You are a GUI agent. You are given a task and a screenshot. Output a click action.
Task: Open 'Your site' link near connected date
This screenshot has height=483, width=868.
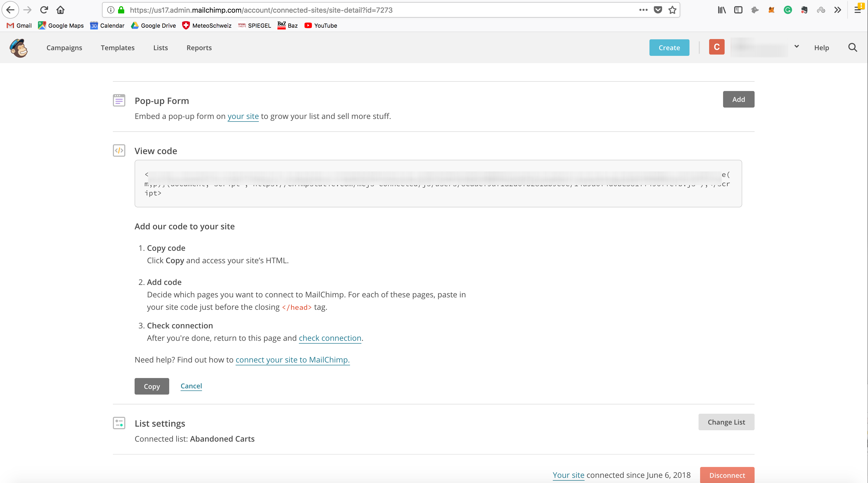568,475
